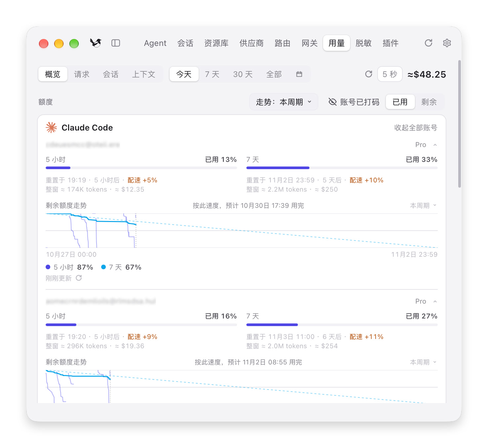Click the second blurred account email
The image size is (488, 448).
(101, 301)
